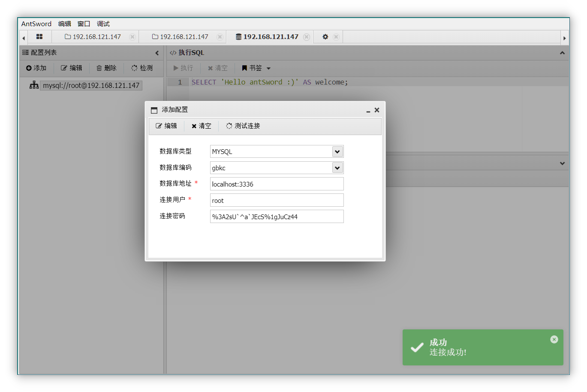Click 检测 in config list toolbar
587x392 pixels.
coord(142,68)
